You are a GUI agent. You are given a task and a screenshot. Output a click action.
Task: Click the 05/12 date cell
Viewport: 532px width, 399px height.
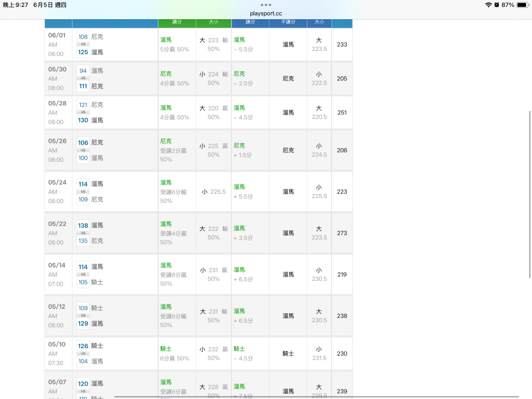58,316
